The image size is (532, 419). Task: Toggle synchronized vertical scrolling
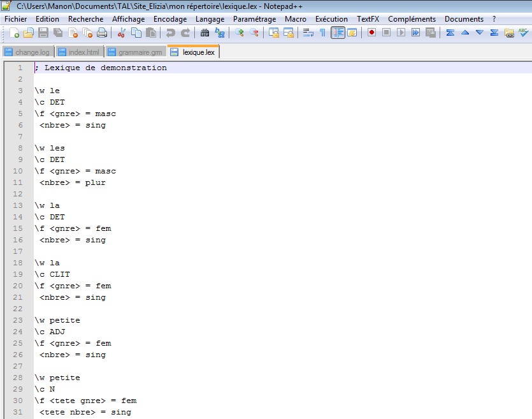(x=273, y=33)
